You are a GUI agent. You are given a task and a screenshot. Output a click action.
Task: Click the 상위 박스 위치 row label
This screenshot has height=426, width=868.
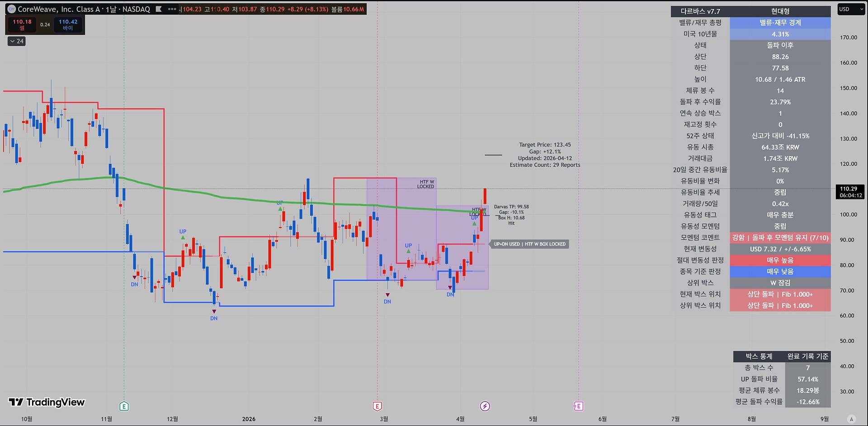point(700,305)
